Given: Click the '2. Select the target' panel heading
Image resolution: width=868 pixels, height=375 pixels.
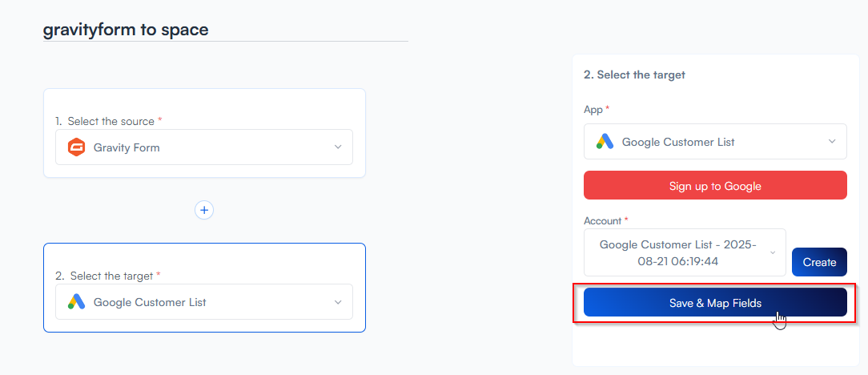Looking at the screenshot, I should pyautogui.click(x=634, y=75).
